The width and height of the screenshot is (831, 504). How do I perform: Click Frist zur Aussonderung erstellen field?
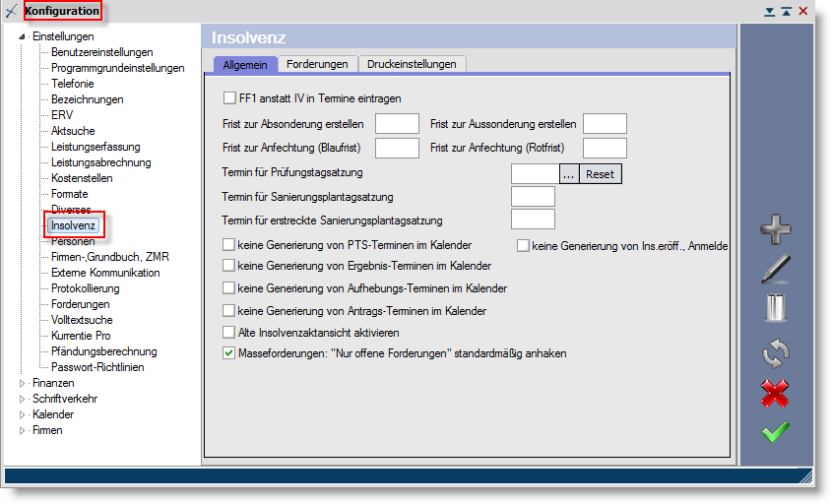[605, 123]
